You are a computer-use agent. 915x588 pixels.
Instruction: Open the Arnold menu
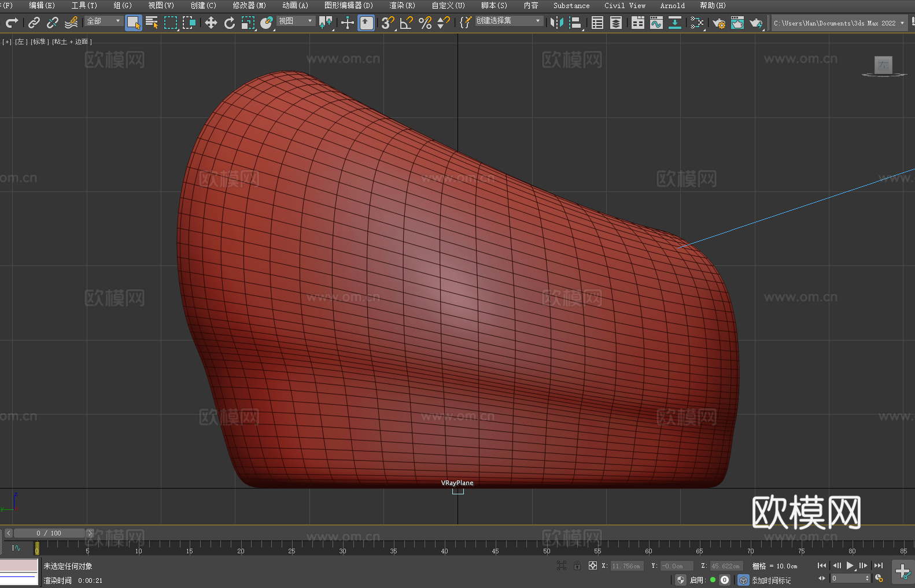tap(672, 5)
